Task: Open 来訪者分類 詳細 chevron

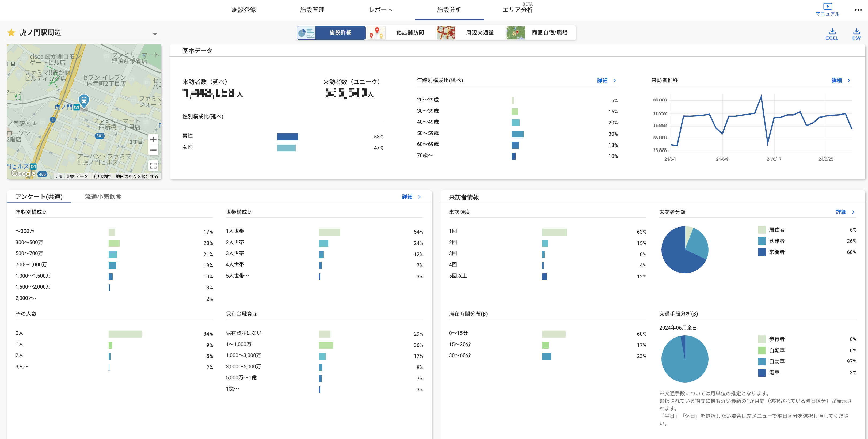Action: click(853, 212)
